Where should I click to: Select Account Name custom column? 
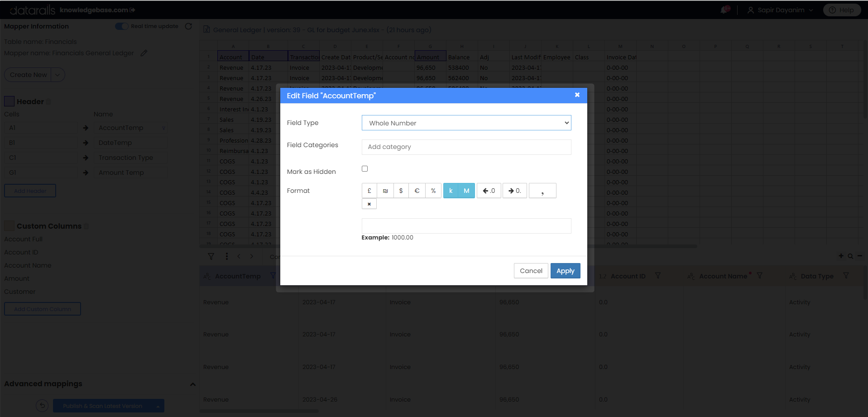pyautogui.click(x=28, y=265)
